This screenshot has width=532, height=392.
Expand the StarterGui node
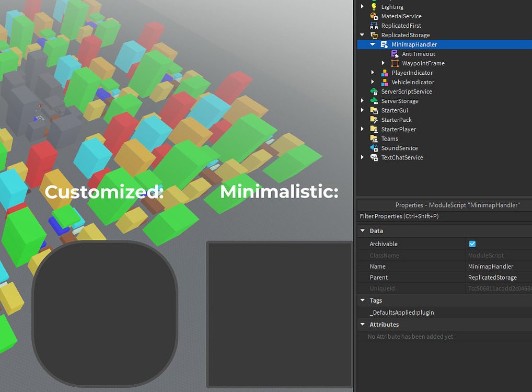coord(362,110)
